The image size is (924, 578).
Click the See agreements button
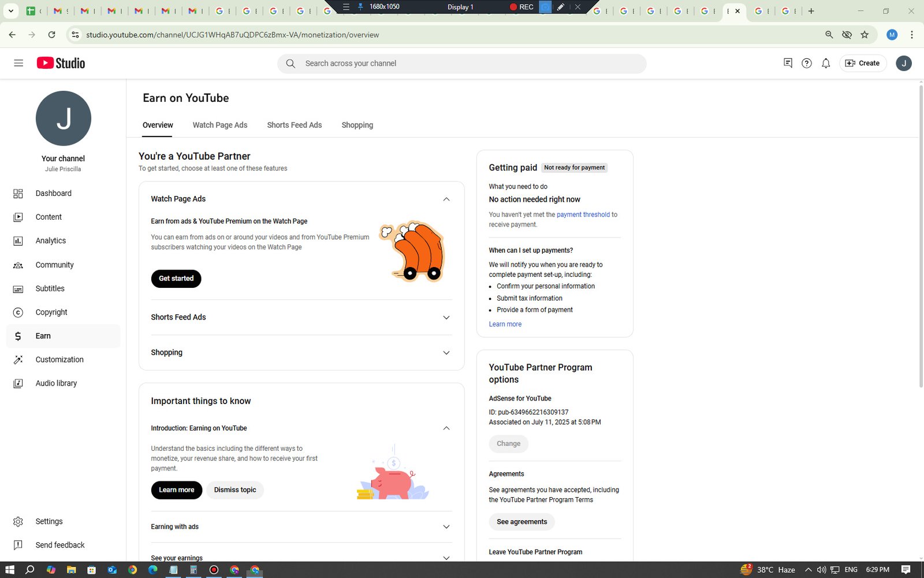point(522,522)
